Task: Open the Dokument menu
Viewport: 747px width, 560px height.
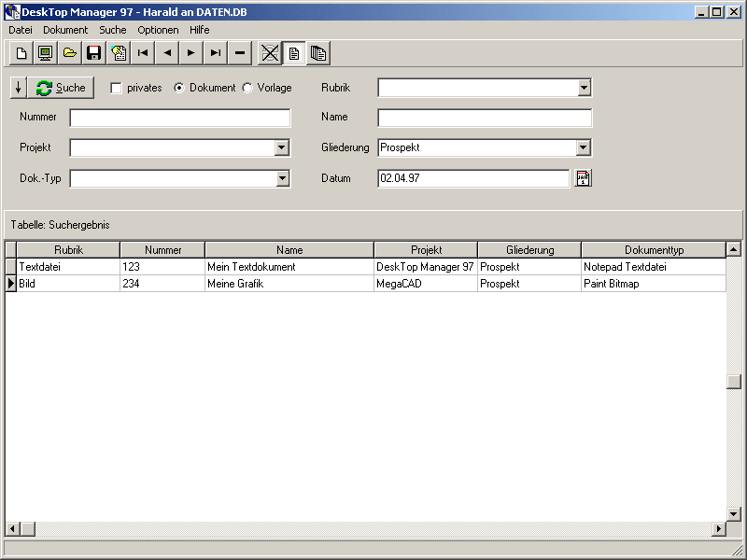Action: (65, 30)
